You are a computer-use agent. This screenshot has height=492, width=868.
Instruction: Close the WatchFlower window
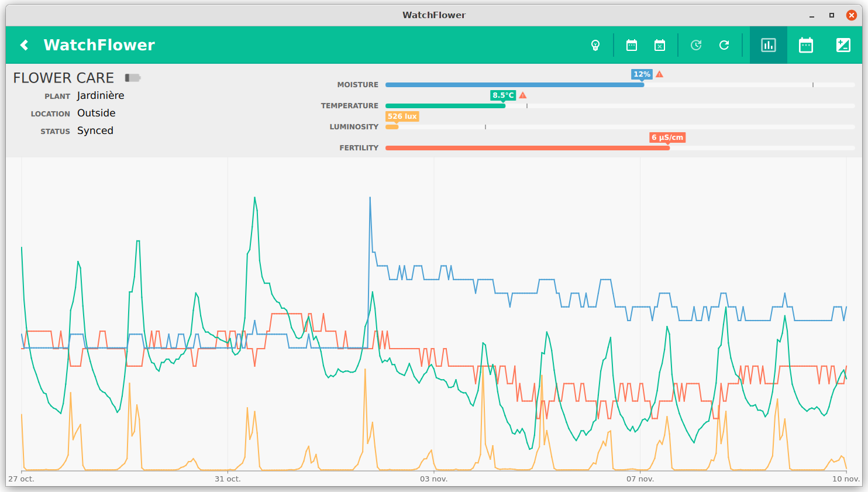coord(852,15)
